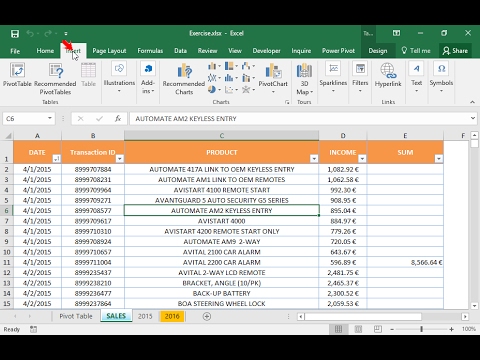The image size is (480, 360).
Task: Collapse the ribbon with the chevron
Action: click(x=472, y=102)
